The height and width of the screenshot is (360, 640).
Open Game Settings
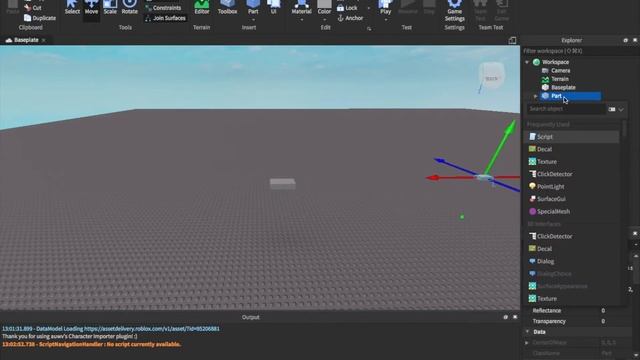(455, 11)
